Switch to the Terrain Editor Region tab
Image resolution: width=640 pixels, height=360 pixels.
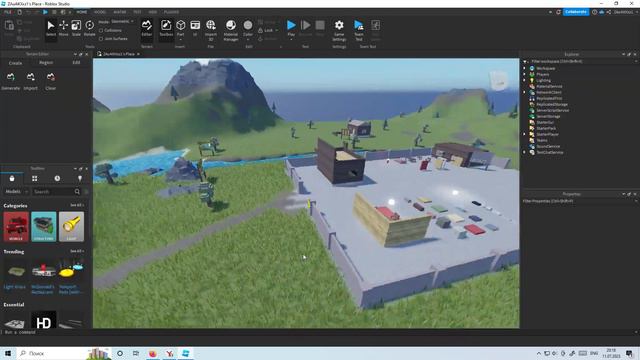[46, 63]
